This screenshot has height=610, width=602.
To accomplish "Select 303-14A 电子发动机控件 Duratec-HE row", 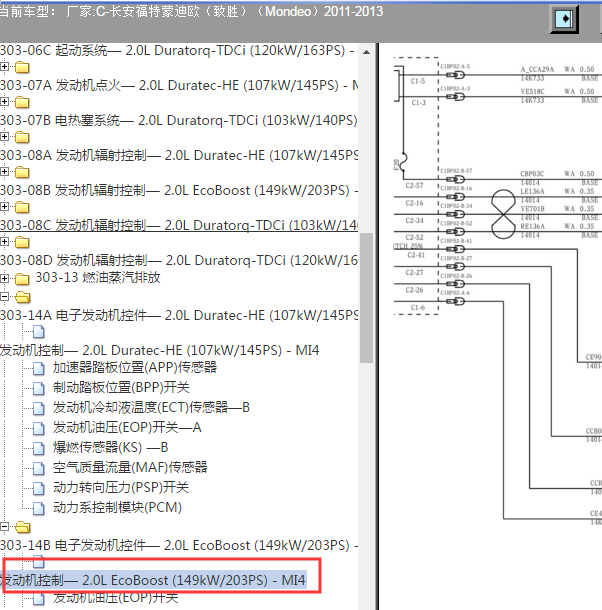I will pyautogui.click(x=179, y=315).
